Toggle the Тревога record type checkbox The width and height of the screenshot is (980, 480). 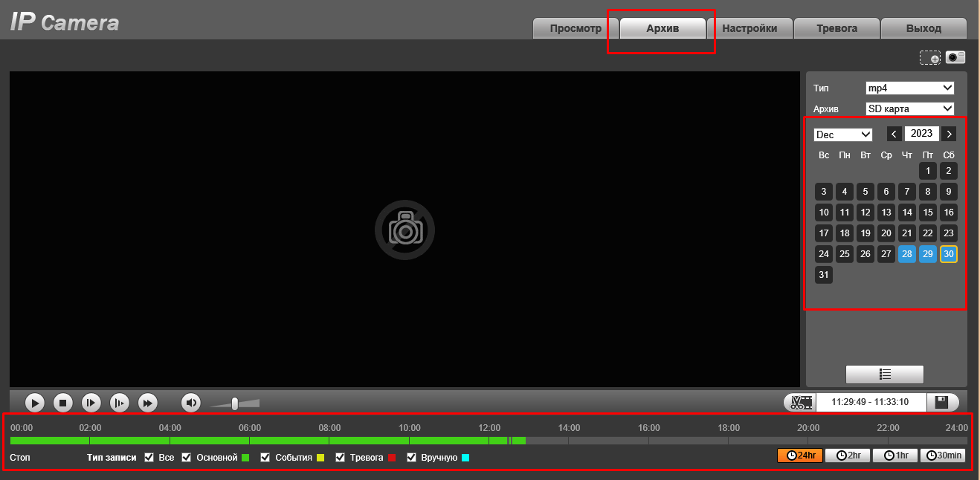point(341,457)
